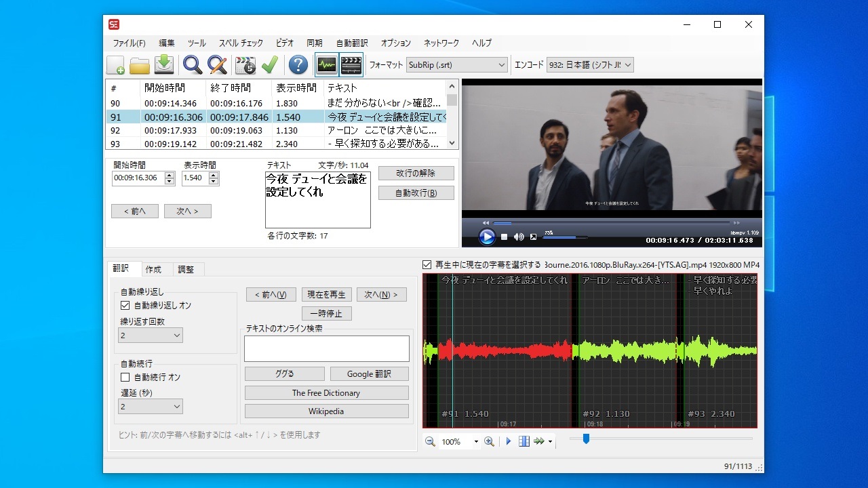Decrease the 表示時間 value with down spinner

coord(214,182)
